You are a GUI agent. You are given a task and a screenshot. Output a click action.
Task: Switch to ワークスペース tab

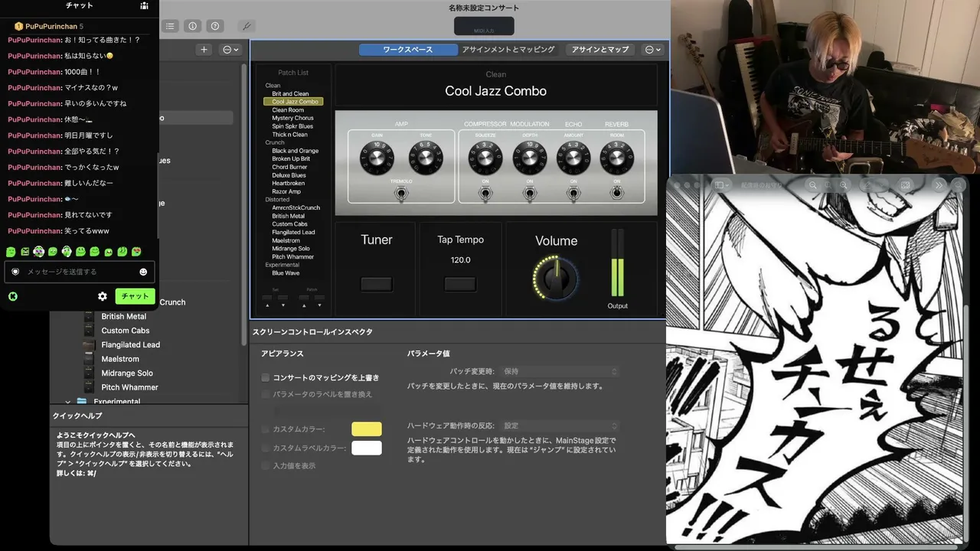pos(408,49)
